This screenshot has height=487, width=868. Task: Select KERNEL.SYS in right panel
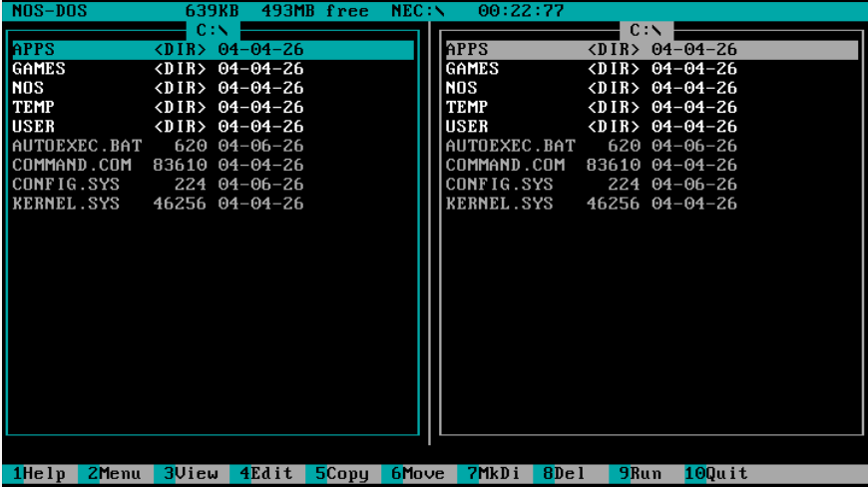pyautogui.click(x=652, y=205)
